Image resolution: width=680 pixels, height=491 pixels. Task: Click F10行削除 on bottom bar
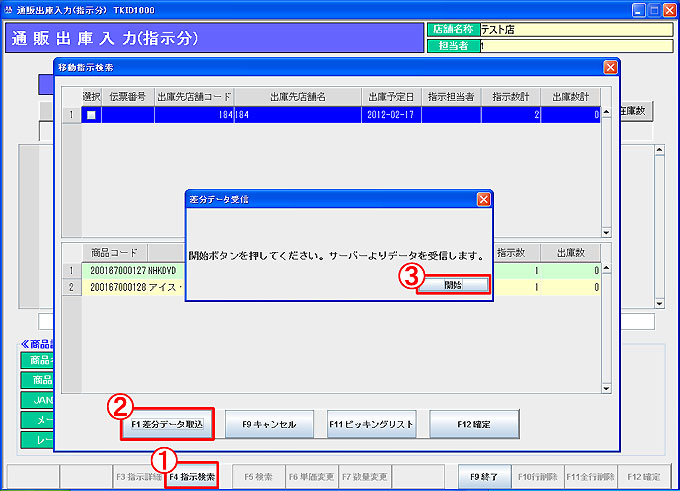pos(538,477)
